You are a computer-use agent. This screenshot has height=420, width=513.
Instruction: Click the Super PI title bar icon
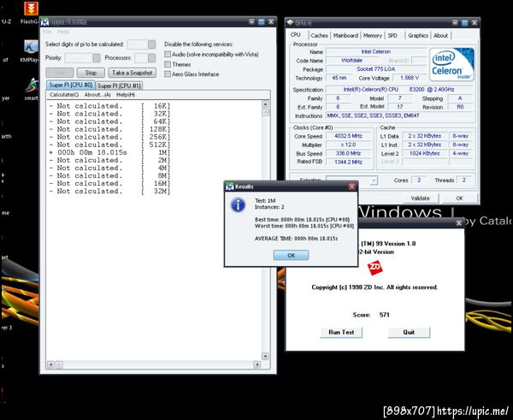tap(44, 22)
